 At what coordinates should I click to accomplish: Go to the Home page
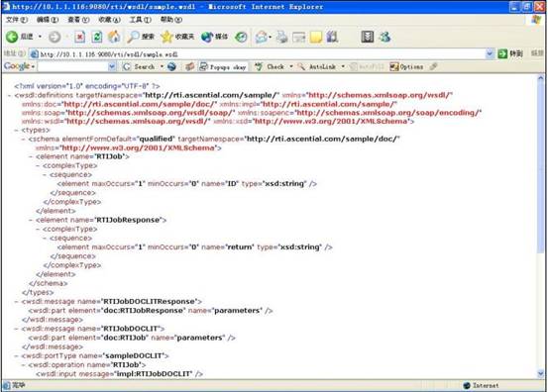[x=114, y=37]
